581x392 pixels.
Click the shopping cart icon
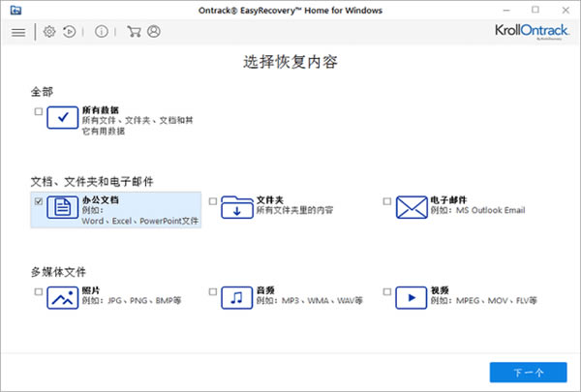[134, 32]
